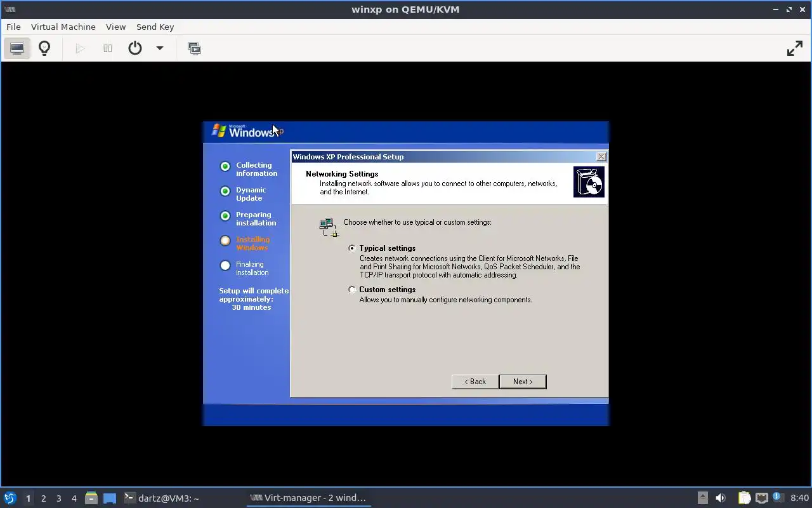This screenshot has width=812, height=508.
Task: Click the Installing Windows step indicator
Action: [225, 241]
